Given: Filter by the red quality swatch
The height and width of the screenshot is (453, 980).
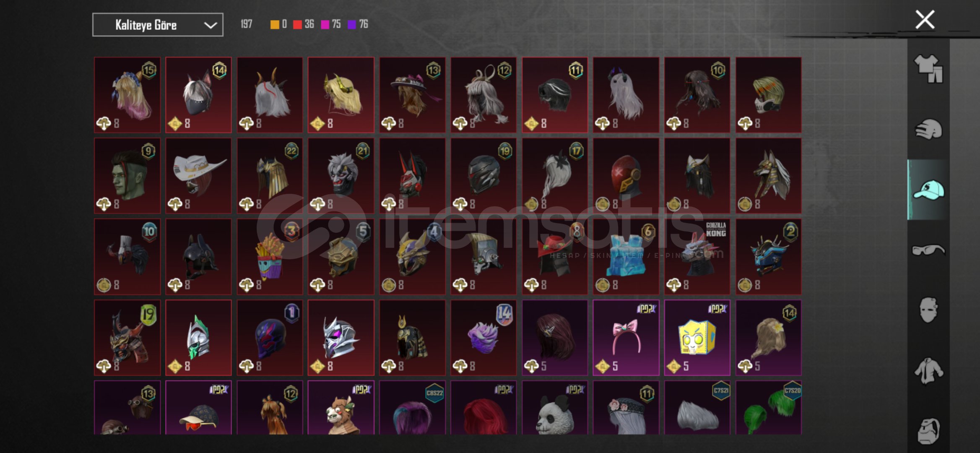Looking at the screenshot, I should 297,25.
